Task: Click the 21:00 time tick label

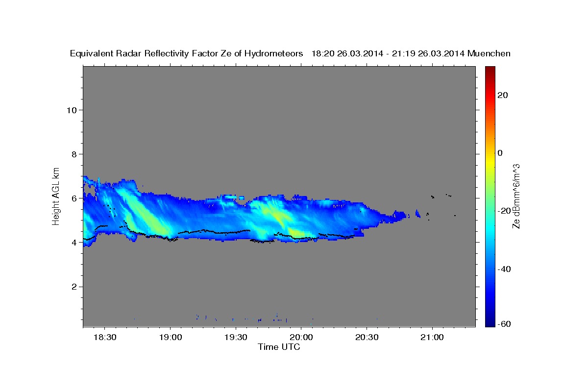Action: [433, 338]
